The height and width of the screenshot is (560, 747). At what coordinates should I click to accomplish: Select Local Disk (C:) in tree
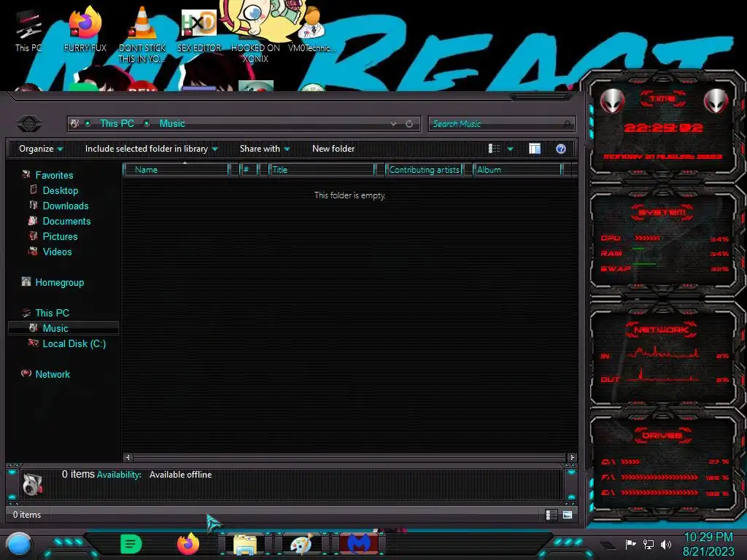pyautogui.click(x=74, y=343)
